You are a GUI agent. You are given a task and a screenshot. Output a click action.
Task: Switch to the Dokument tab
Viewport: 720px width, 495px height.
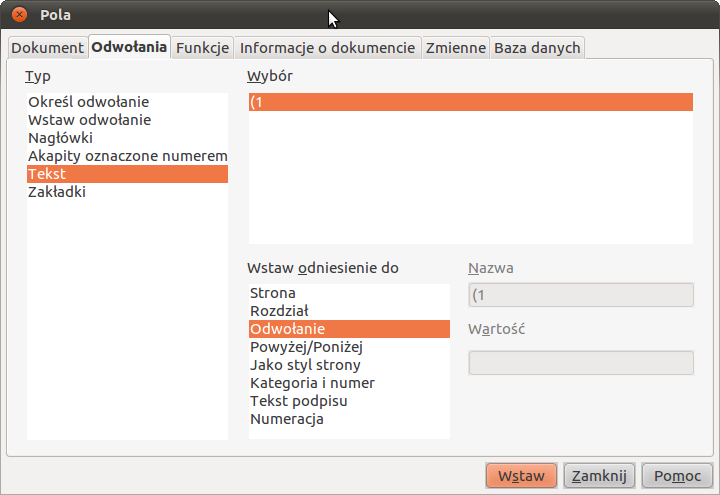point(47,48)
